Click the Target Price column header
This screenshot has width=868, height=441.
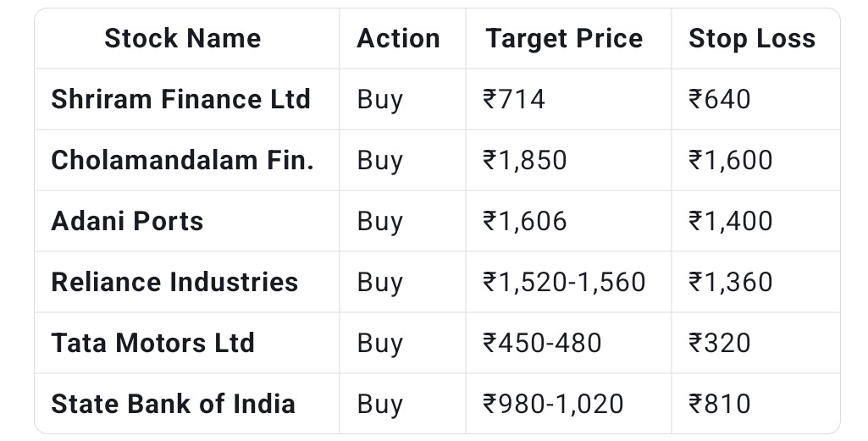pos(564,38)
